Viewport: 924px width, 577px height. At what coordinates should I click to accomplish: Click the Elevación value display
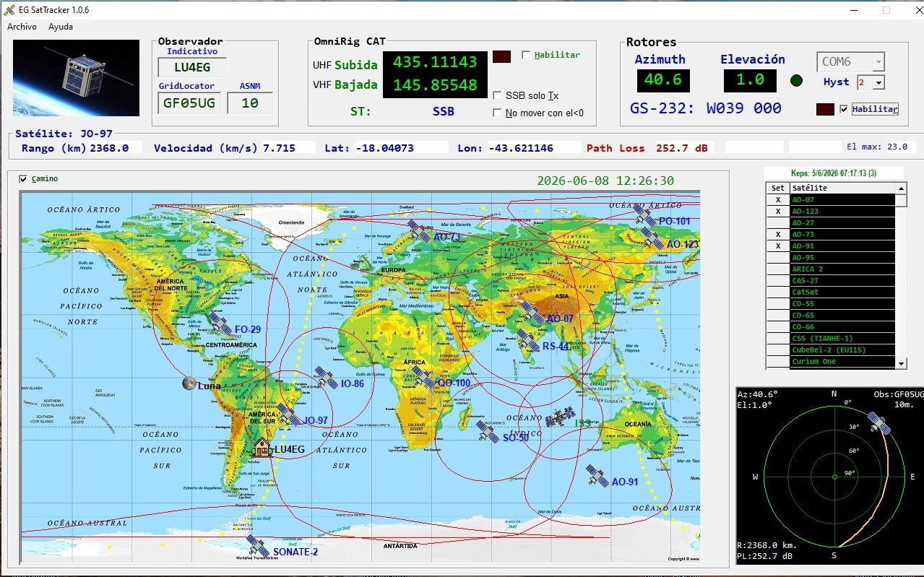[750, 80]
